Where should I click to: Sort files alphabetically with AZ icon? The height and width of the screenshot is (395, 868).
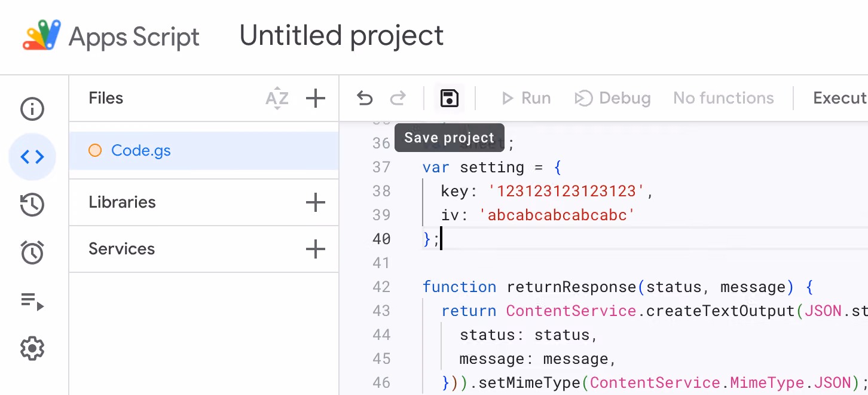277,98
